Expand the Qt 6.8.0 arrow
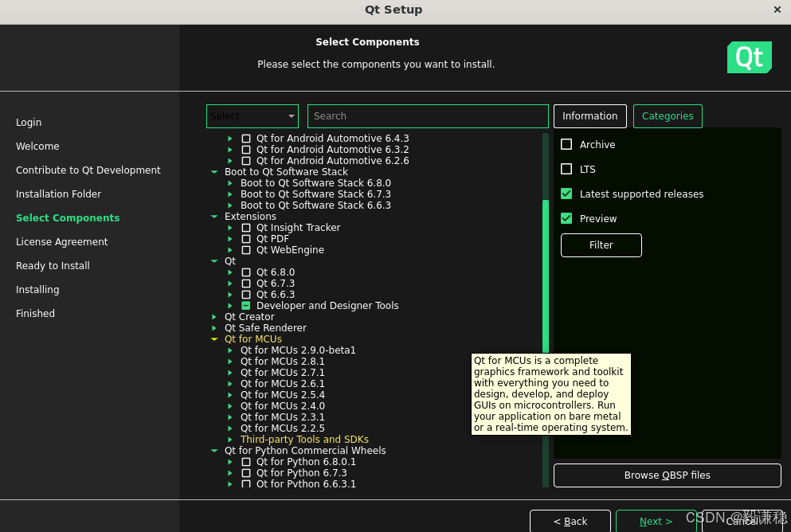 pyautogui.click(x=230, y=272)
